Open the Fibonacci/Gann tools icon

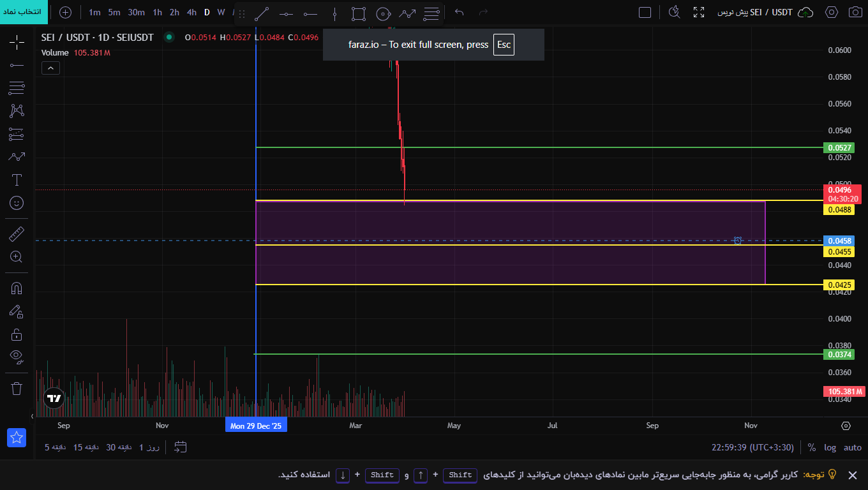(17, 87)
